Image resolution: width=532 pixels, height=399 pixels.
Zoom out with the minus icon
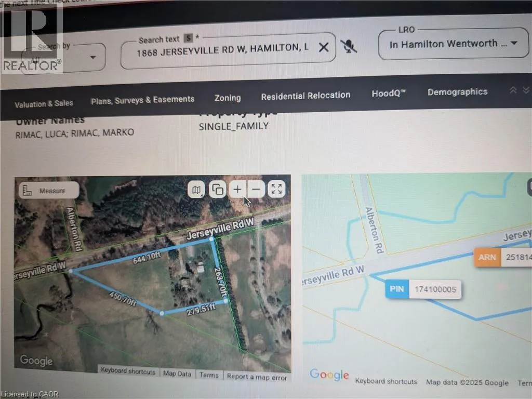coord(256,189)
